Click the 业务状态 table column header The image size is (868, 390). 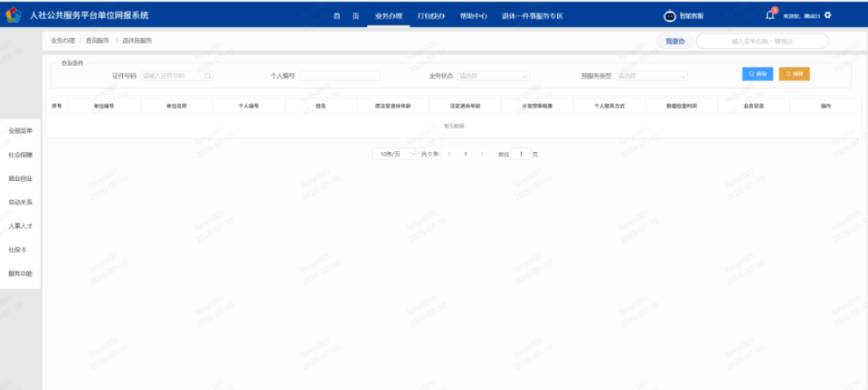coord(754,106)
